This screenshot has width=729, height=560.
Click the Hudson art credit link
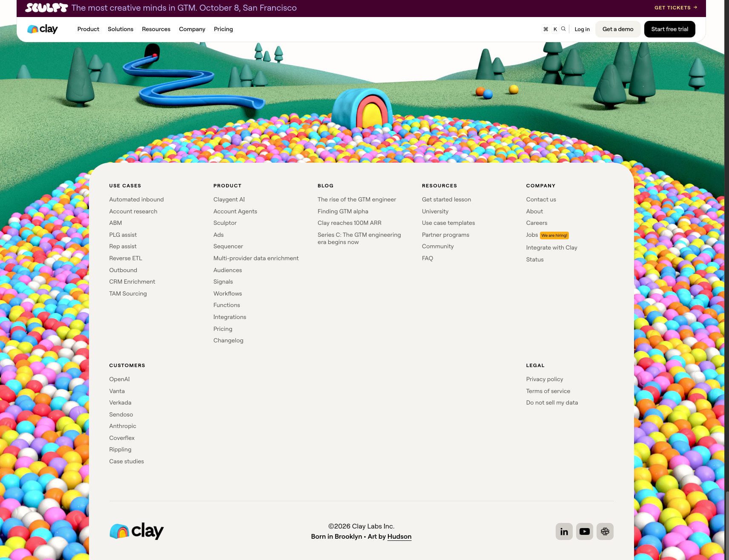pos(399,537)
